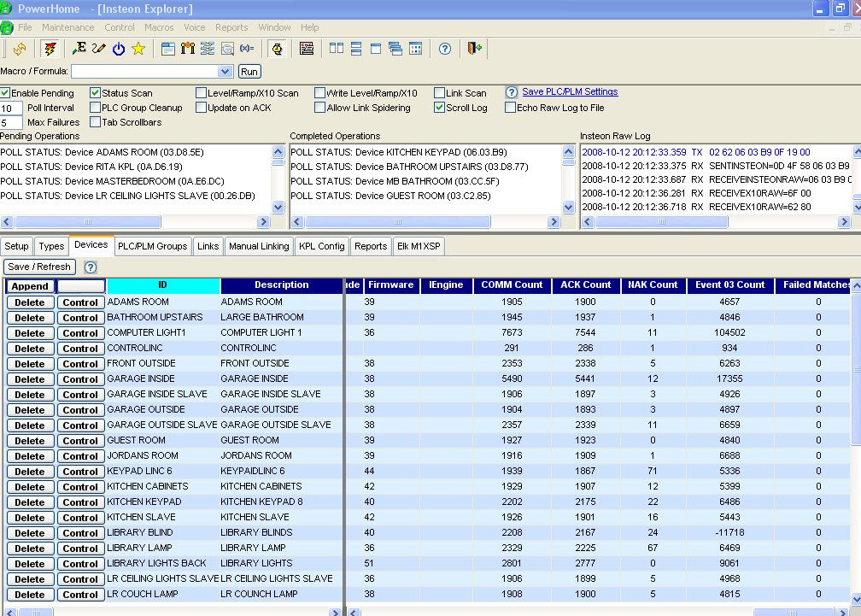Open the Macro / Formula dropdown arrow

click(225, 72)
